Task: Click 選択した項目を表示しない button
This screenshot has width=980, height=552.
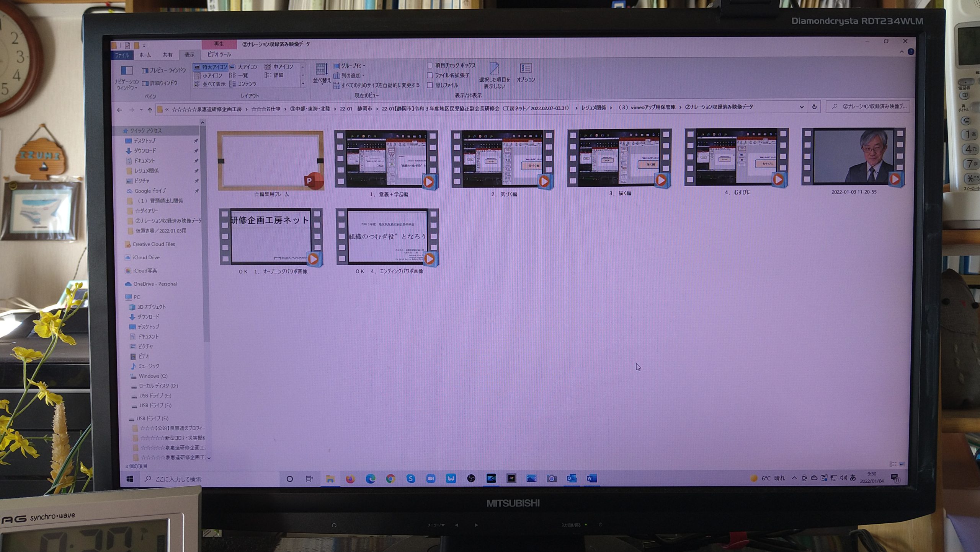Action: coord(495,76)
